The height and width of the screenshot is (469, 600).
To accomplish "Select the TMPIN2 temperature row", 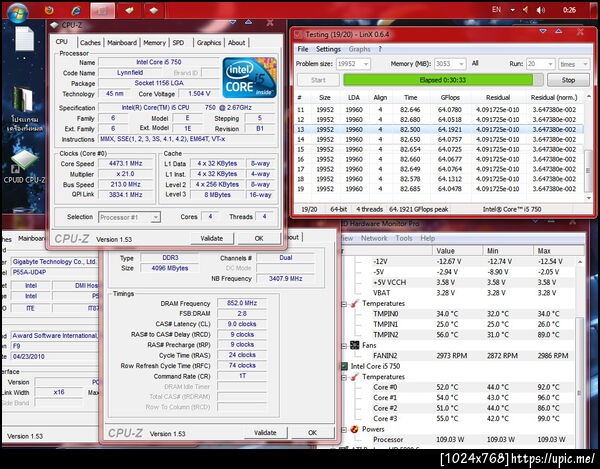I will [459, 335].
